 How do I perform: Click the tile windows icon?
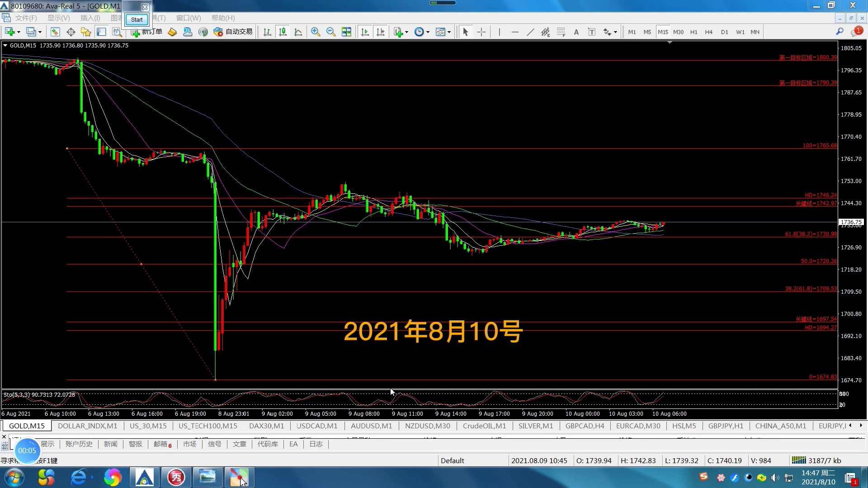pos(346,32)
